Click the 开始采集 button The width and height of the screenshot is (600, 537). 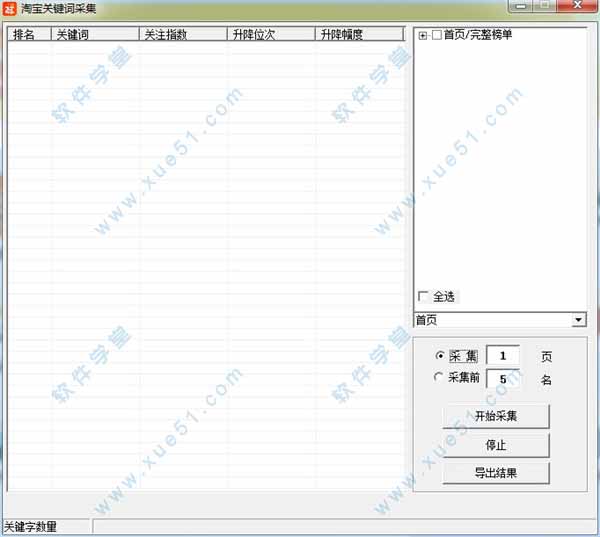pyautogui.click(x=496, y=416)
